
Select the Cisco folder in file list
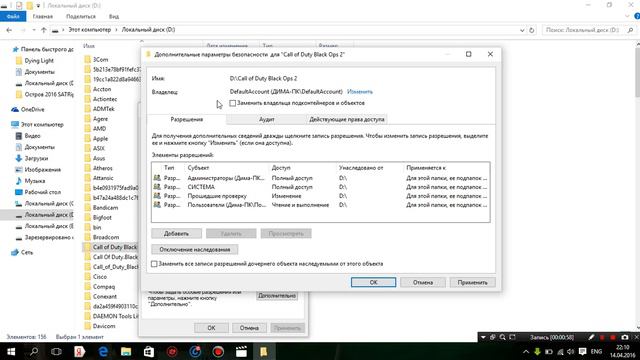[x=100, y=276]
